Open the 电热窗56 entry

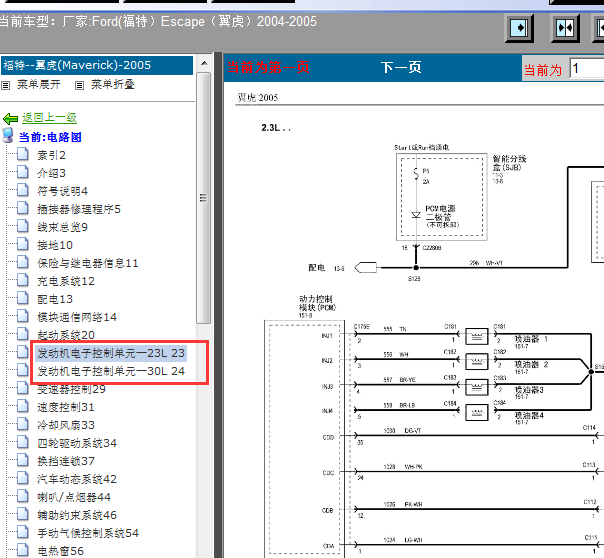click(x=60, y=551)
